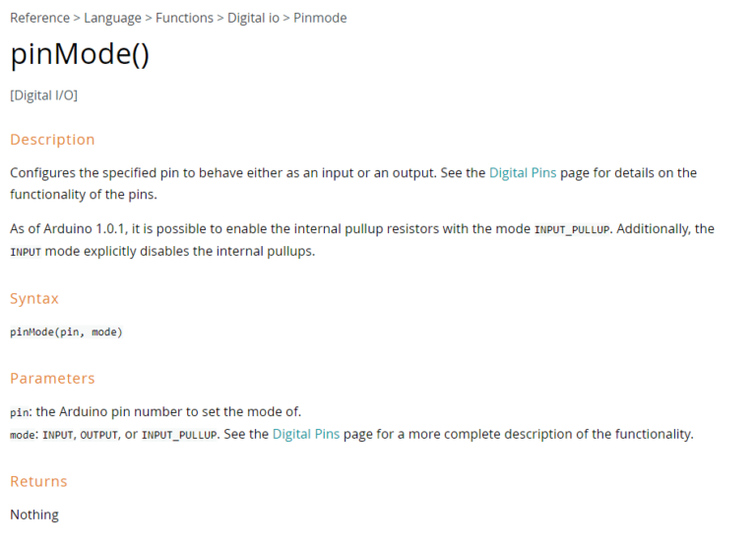The height and width of the screenshot is (544, 756).
Task: Open Digital Pins link in the Description paragraph
Action: tap(523, 173)
